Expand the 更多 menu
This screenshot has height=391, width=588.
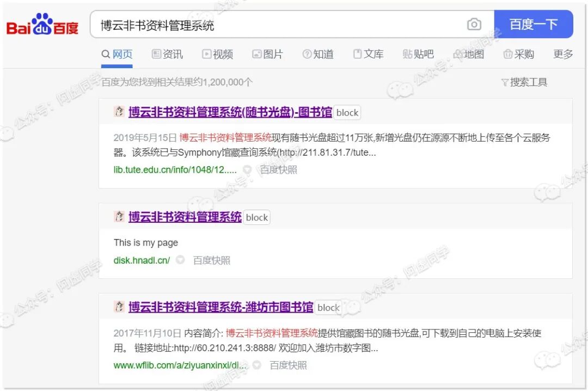[x=563, y=54]
